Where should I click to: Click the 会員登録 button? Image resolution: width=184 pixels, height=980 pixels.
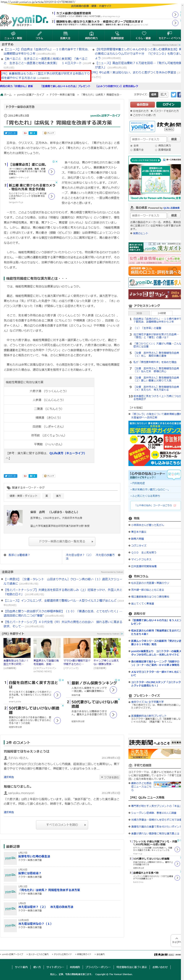[142, 104]
